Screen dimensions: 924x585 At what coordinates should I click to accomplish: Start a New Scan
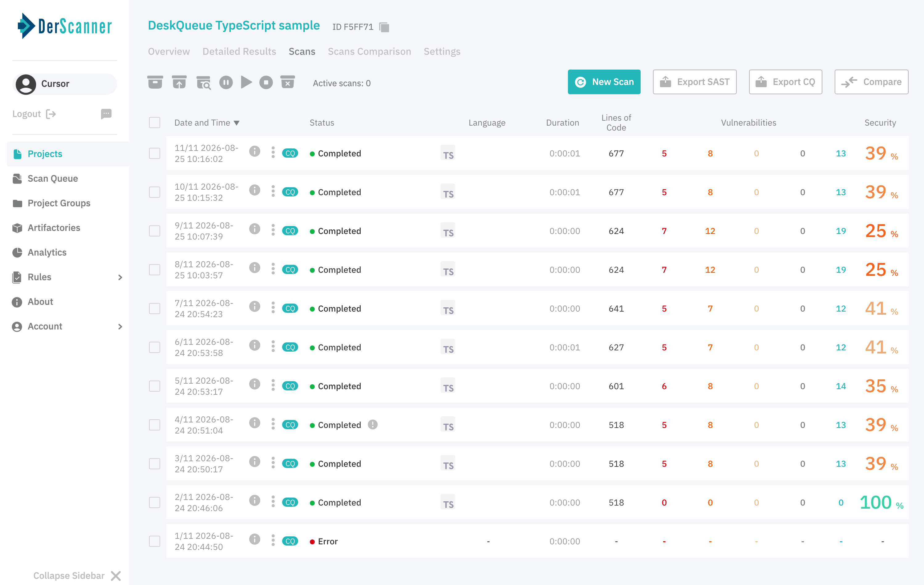tap(604, 82)
